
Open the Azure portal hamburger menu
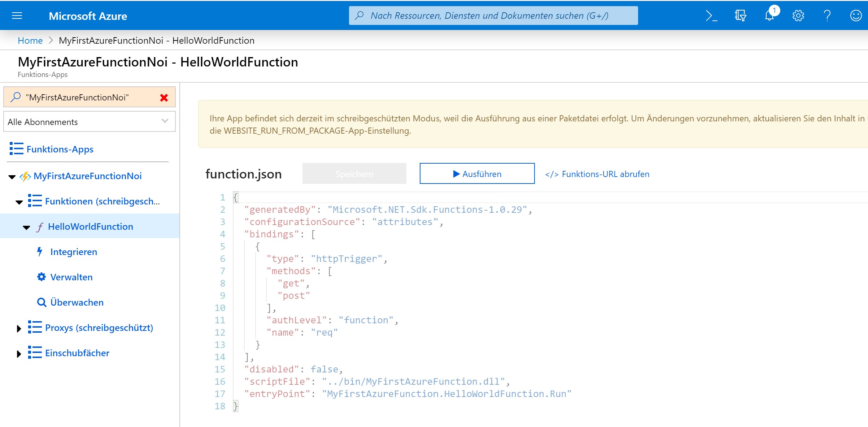[17, 16]
